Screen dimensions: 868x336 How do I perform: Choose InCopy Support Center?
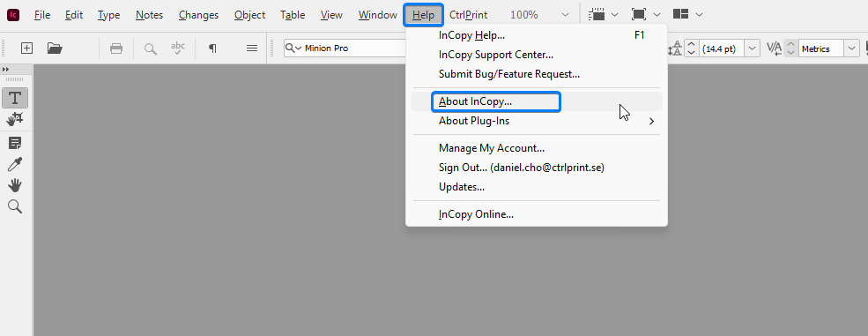point(537,55)
